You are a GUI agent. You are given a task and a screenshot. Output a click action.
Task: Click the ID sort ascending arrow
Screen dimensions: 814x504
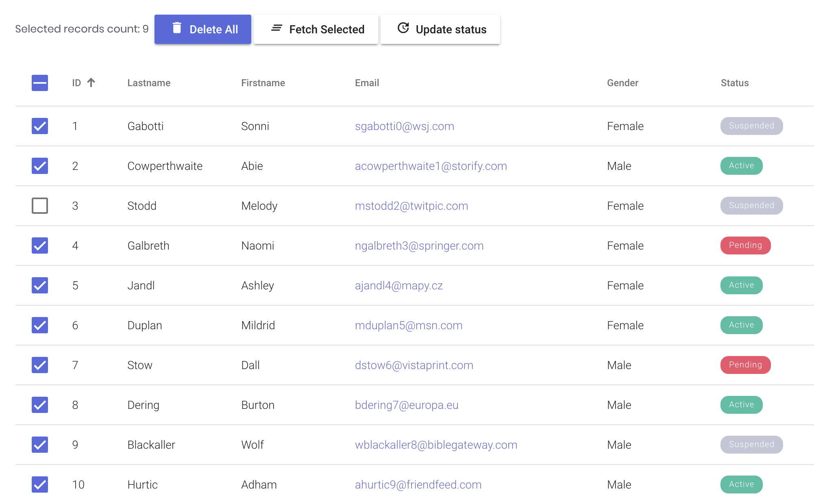click(91, 83)
